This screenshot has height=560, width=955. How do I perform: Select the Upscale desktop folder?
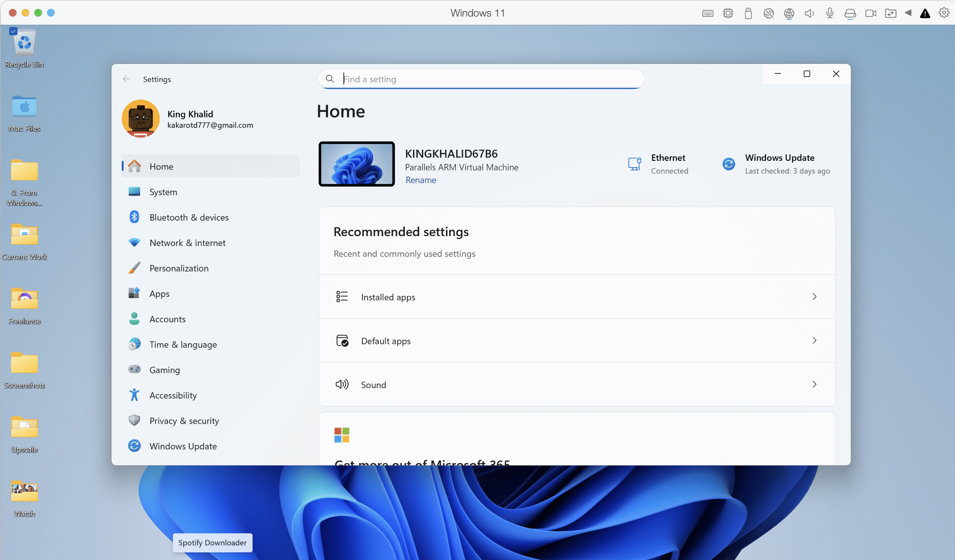coord(24,434)
